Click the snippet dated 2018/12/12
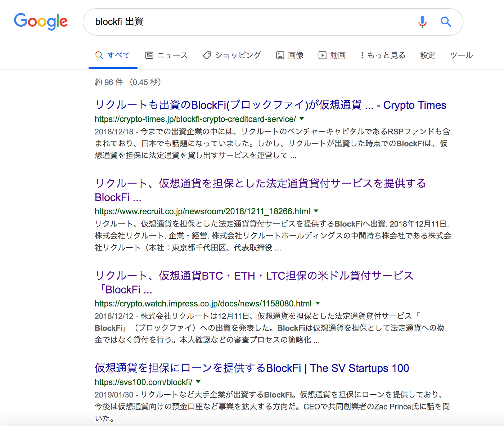Screen dimensions: 504x426 point(270,328)
